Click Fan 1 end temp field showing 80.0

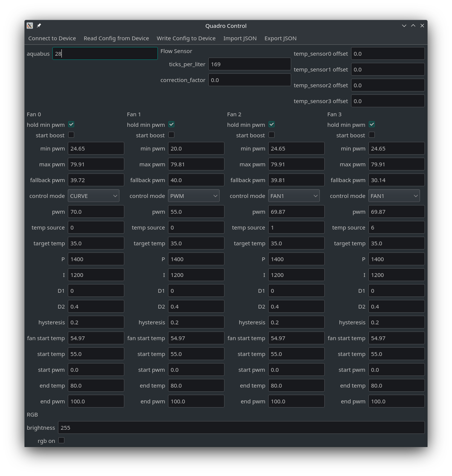[x=196, y=385]
